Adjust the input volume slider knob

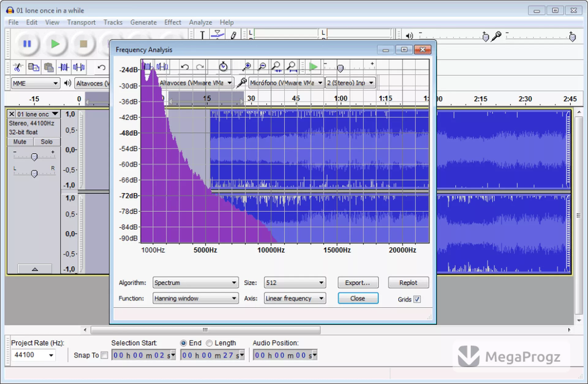tap(572, 37)
